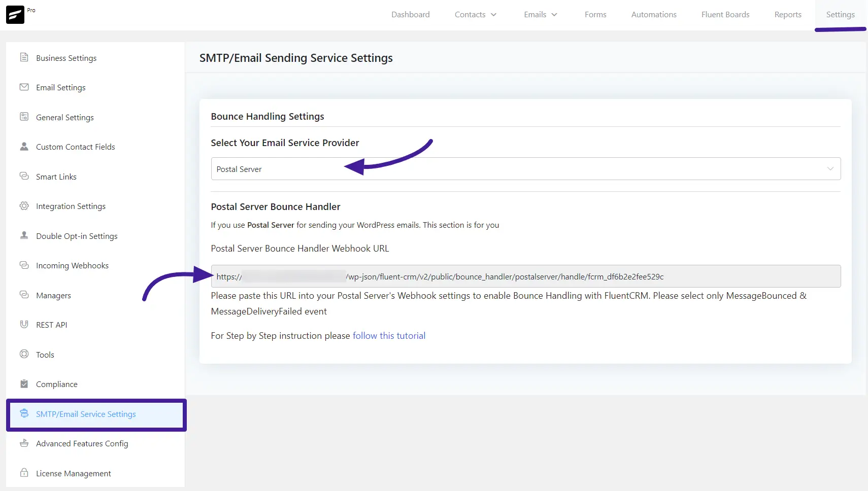This screenshot has height=491, width=868.
Task: Open the Email Service Provider dropdown
Action: 526,169
